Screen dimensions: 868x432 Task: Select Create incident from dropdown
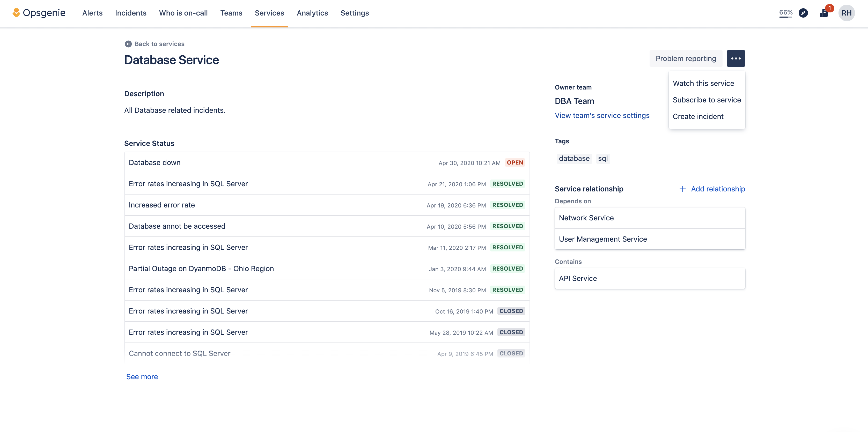tap(698, 116)
